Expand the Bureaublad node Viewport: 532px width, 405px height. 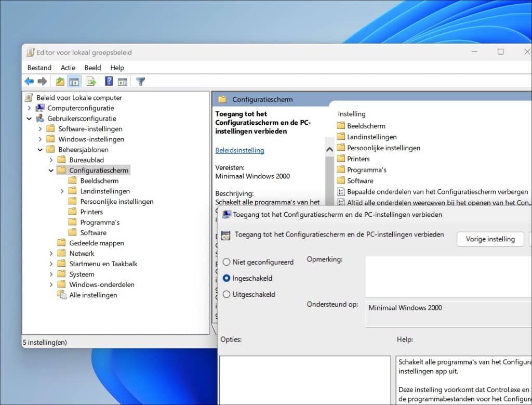(x=51, y=160)
